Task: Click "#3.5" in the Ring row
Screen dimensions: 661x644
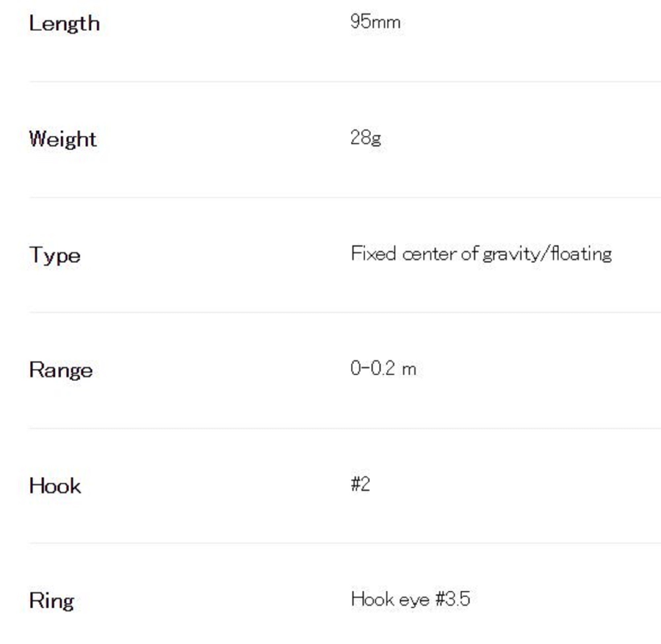Action: [x=452, y=599]
